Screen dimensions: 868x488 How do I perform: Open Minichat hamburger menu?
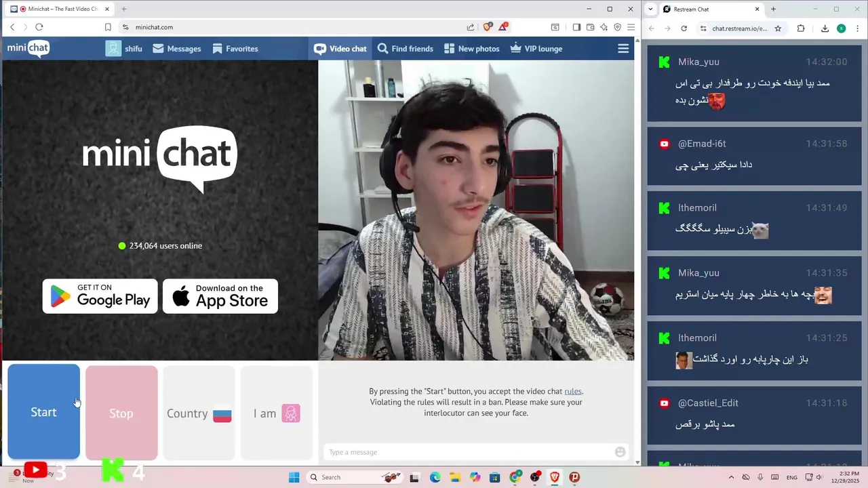(623, 49)
